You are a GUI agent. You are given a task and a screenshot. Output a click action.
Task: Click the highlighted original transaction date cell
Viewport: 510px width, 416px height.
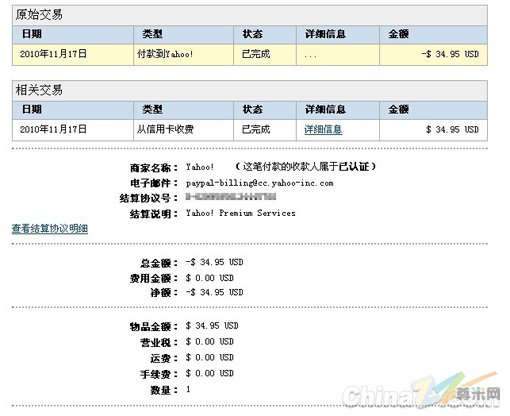(73, 54)
